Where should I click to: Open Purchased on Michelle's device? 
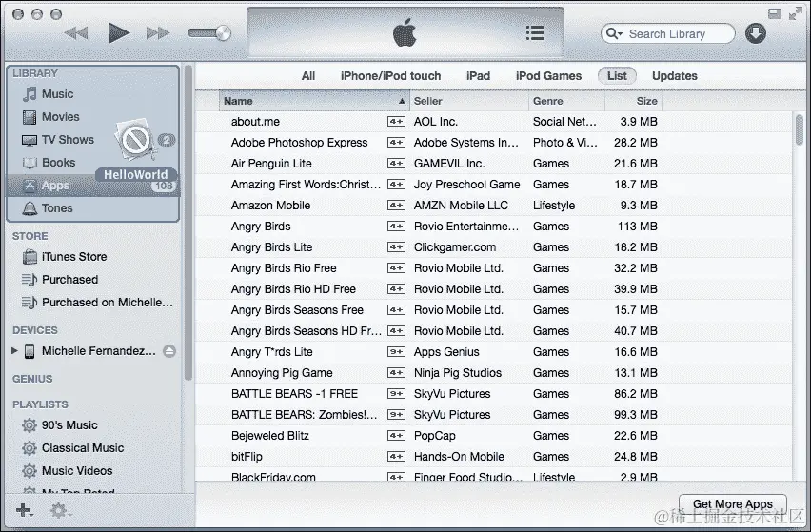93,303
